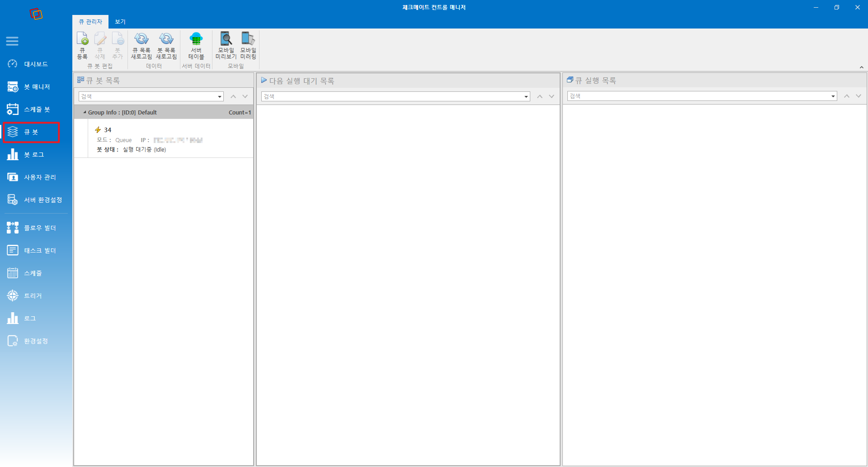The image size is (868, 467).
Task: Switch to the 보기 ribbon tab
Action: click(120, 22)
